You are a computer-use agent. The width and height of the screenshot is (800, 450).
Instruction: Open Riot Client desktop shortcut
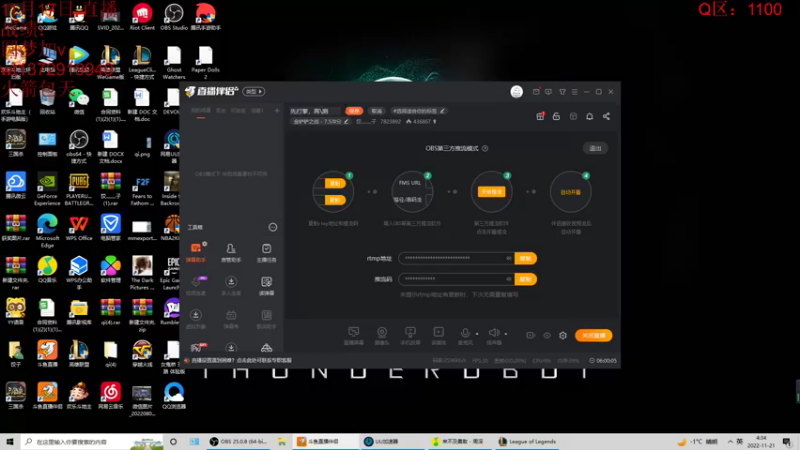pos(142,16)
